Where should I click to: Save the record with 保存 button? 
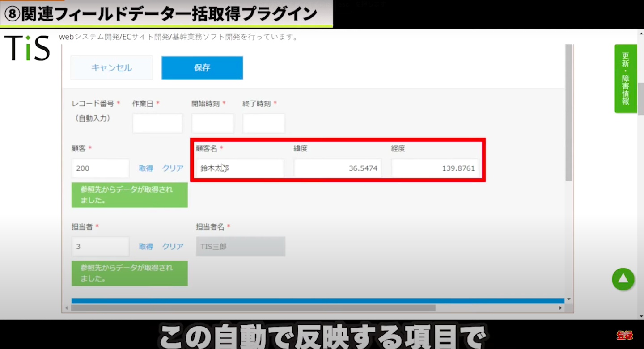click(202, 68)
